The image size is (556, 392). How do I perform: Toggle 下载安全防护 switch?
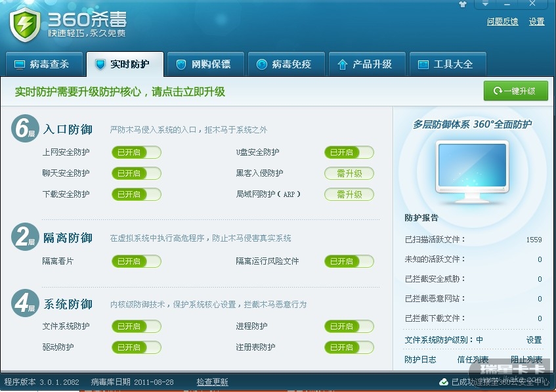[x=137, y=194]
